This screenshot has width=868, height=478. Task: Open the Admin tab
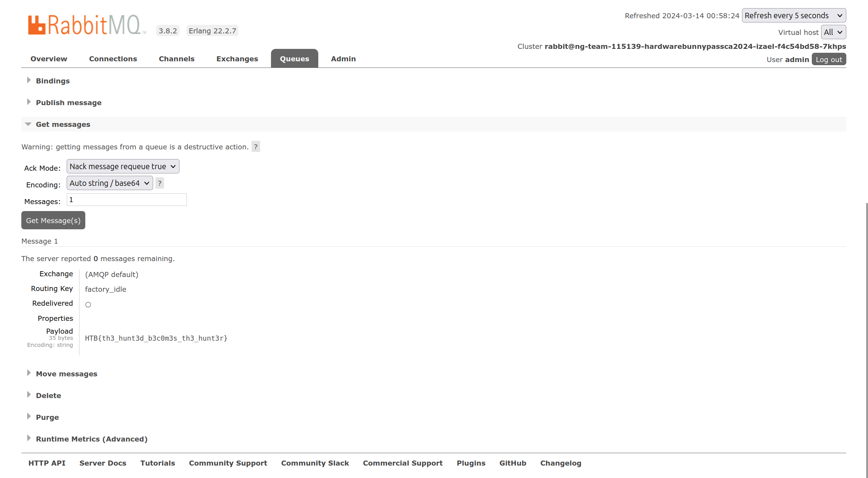[343, 59]
